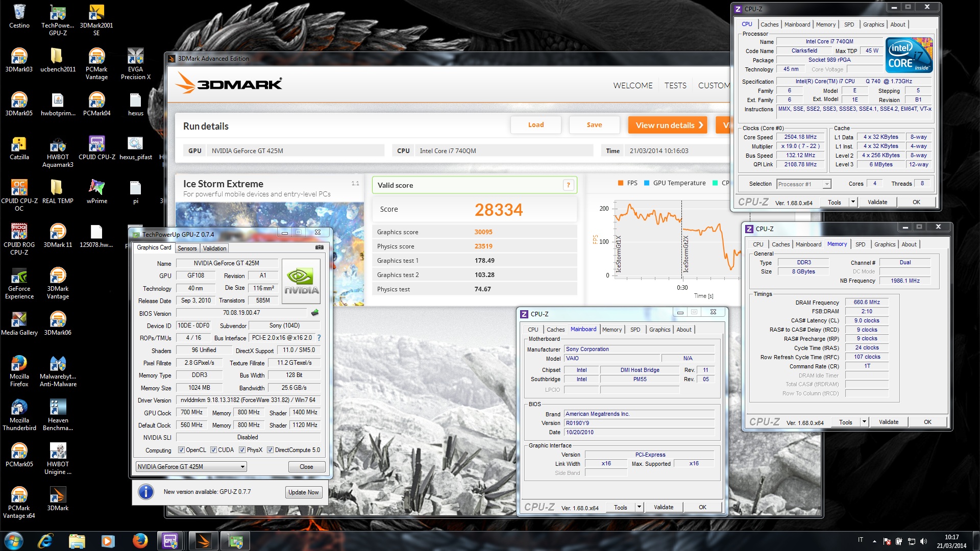Switch to the Validation tab in GPU-Z

(214, 248)
